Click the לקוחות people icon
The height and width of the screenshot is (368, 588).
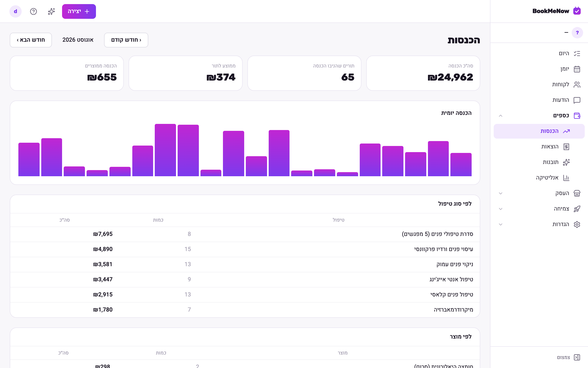[577, 84]
